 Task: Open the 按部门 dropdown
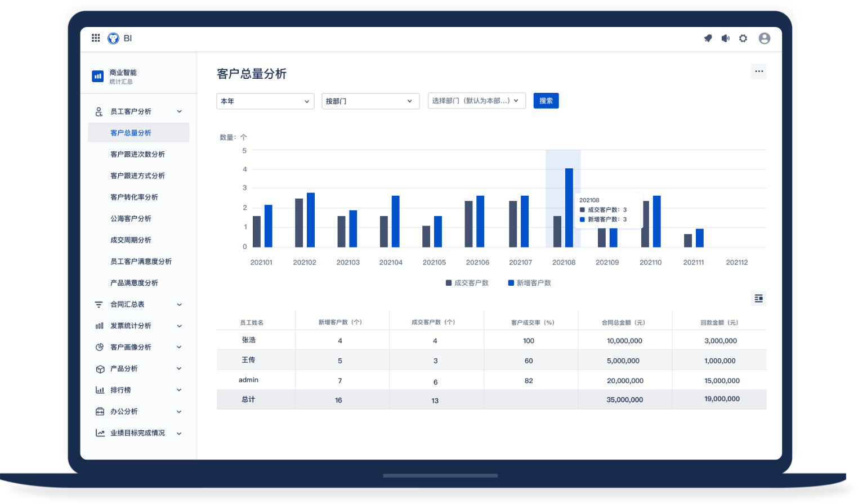tap(370, 101)
